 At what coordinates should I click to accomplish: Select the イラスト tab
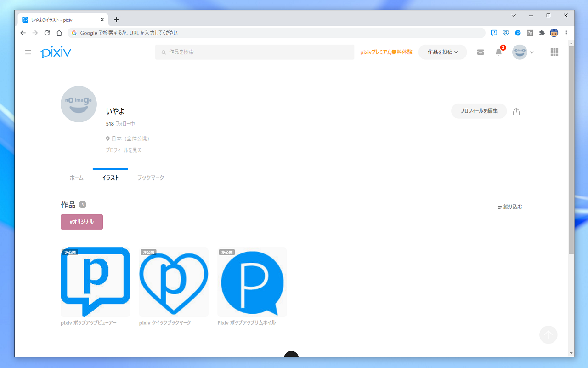click(x=110, y=178)
